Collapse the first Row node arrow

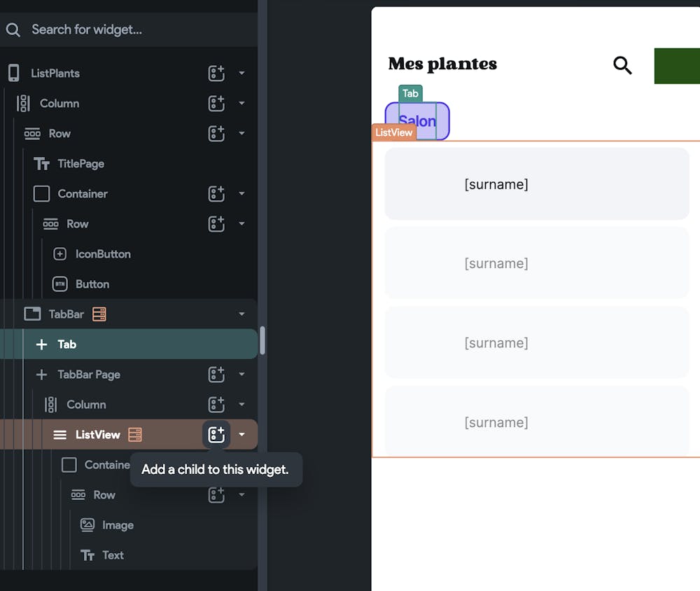(x=241, y=133)
